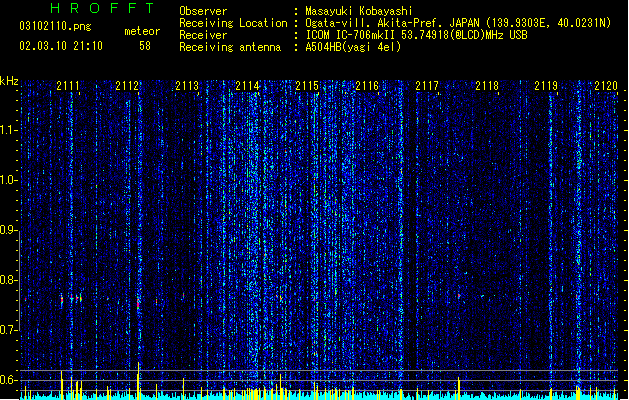Click the name Masayuki Kobayashi
Viewport: 629px width, 400px height.
point(359,11)
